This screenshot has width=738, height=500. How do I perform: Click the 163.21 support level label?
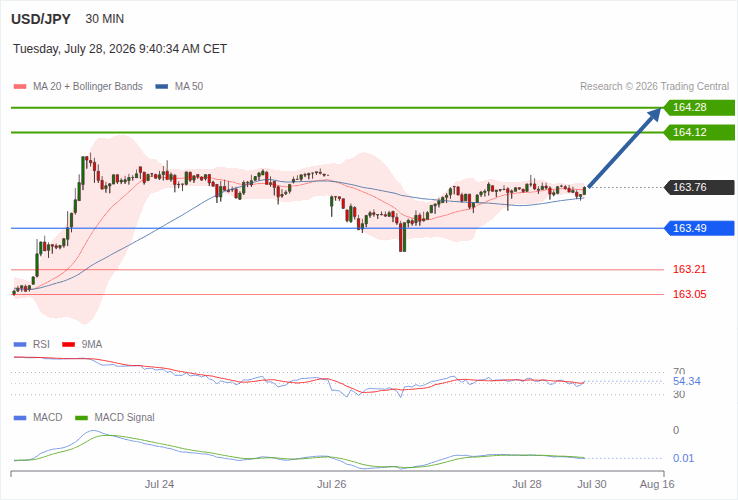[x=690, y=269]
